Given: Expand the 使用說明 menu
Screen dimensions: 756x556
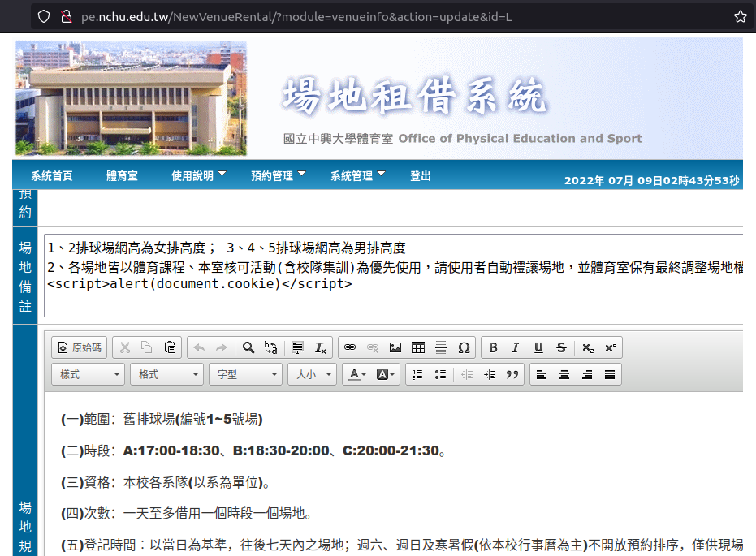Looking at the screenshot, I should pos(199,176).
